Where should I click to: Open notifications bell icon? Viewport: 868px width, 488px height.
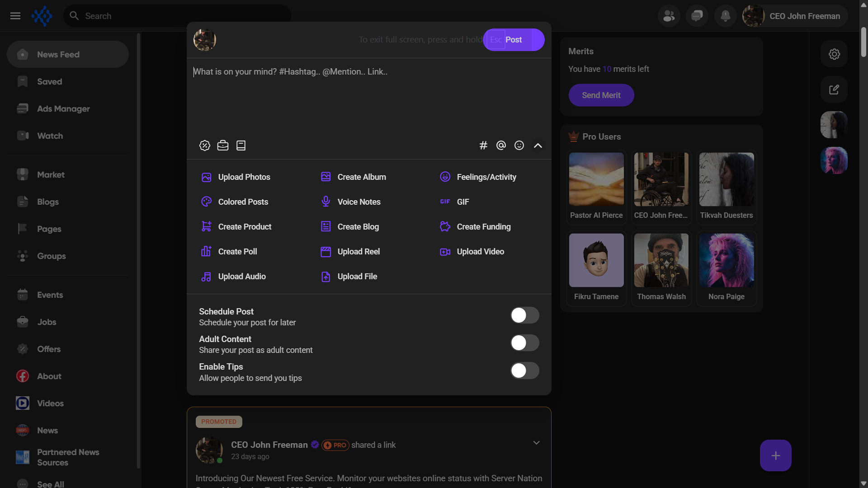[x=725, y=16]
